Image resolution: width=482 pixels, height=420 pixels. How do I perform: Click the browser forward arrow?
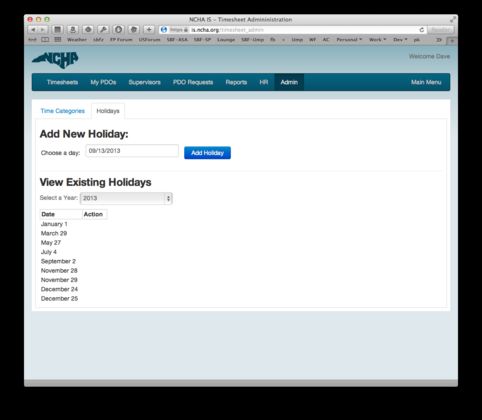pyautogui.click(x=43, y=30)
